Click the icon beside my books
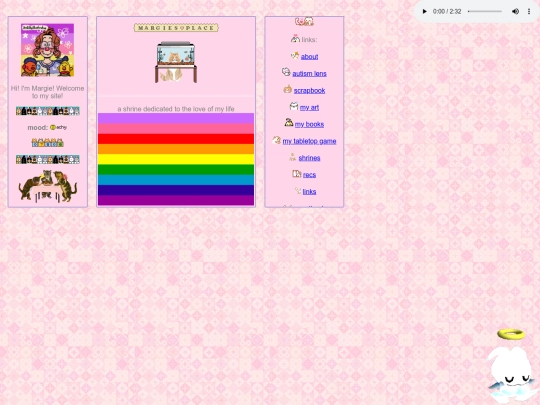Image resolution: width=540 pixels, height=405 pixels. pos(289,122)
